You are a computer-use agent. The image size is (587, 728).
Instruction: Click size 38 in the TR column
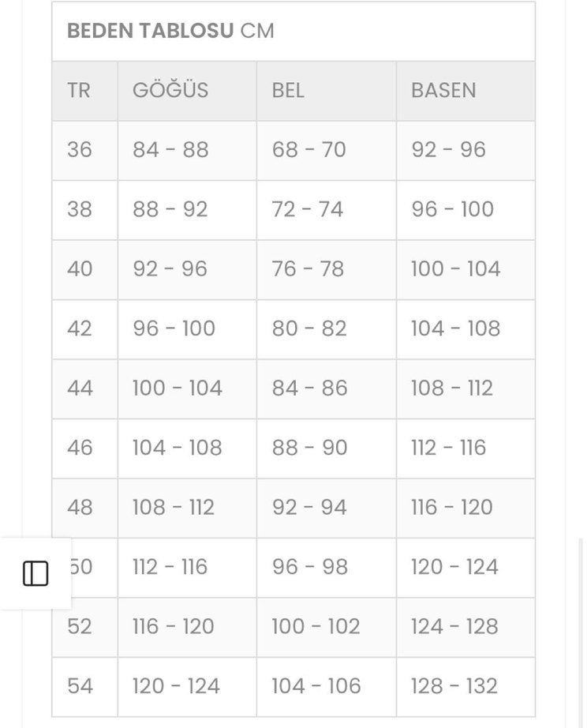[81, 210]
